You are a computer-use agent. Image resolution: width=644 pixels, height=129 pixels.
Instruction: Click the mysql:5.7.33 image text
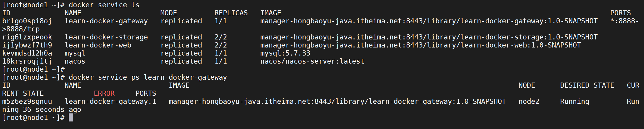pyautogui.click(x=285, y=53)
